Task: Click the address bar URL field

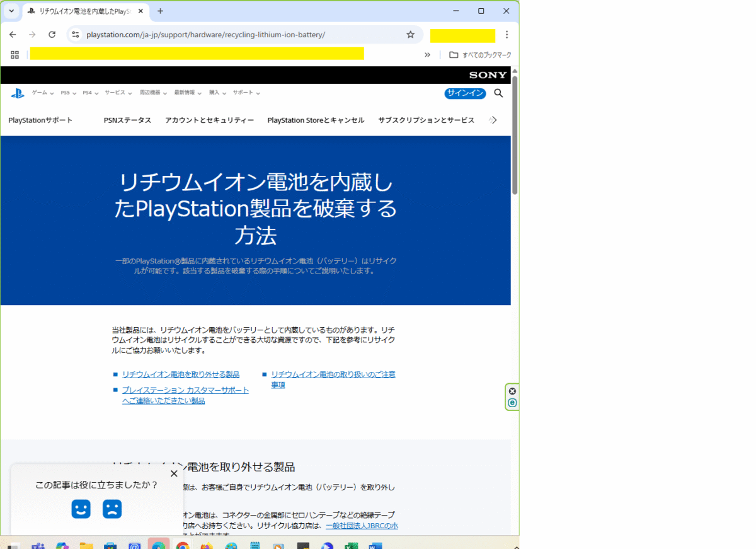Action: [239, 35]
